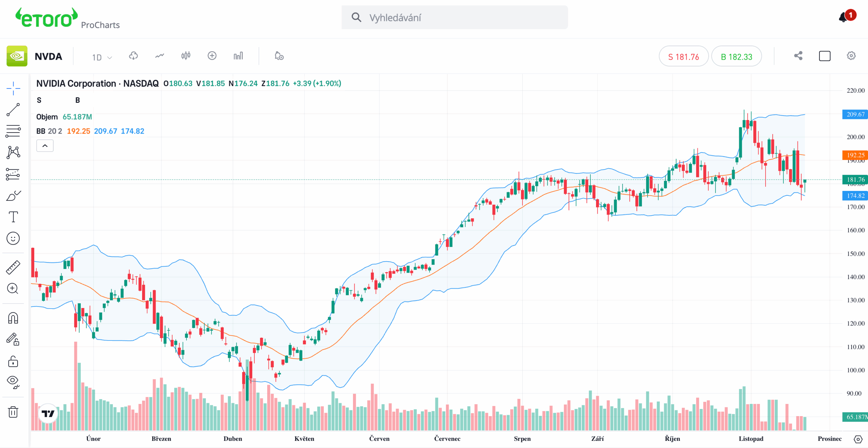868x448 pixels.
Task: Click the S 181.76 sell button
Action: 683,57
